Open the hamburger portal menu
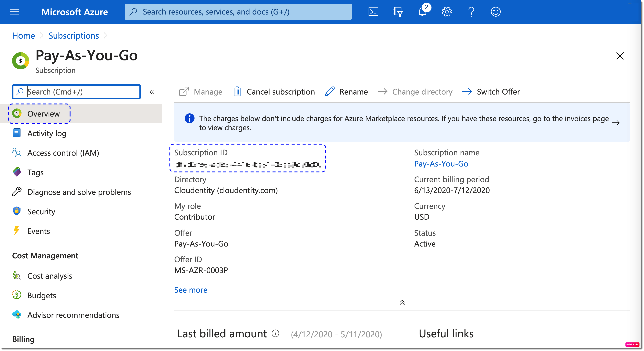The width and height of the screenshot is (644, 351). [x=15, y=12]
